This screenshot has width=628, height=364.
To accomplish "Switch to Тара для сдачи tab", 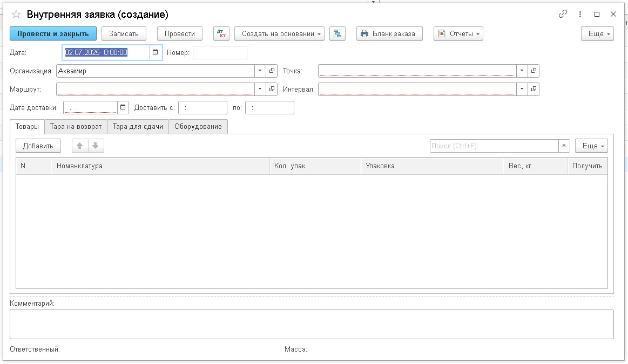I will (x=138, y=126).
